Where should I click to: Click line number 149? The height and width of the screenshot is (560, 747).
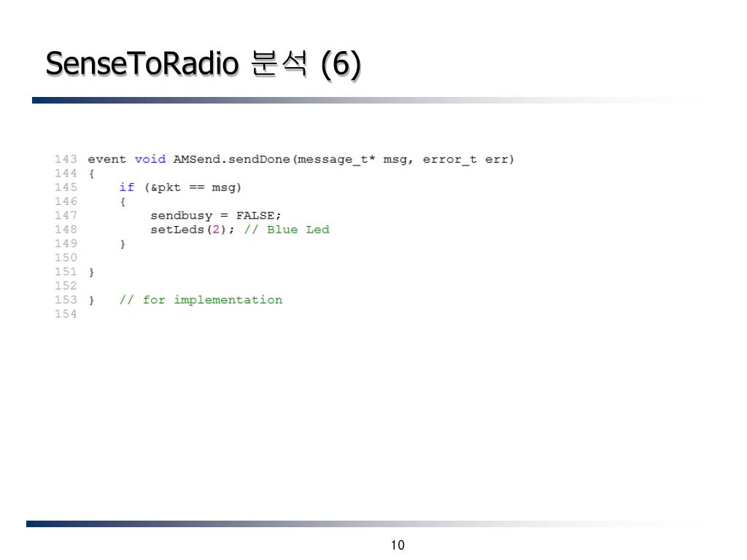coord(66,244)
